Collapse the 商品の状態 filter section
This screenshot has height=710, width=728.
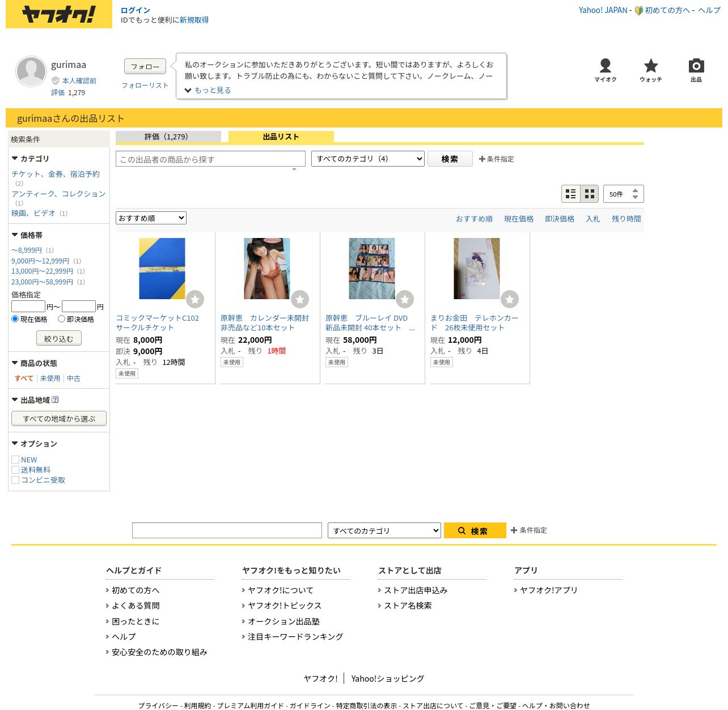(x=35, y=363)
